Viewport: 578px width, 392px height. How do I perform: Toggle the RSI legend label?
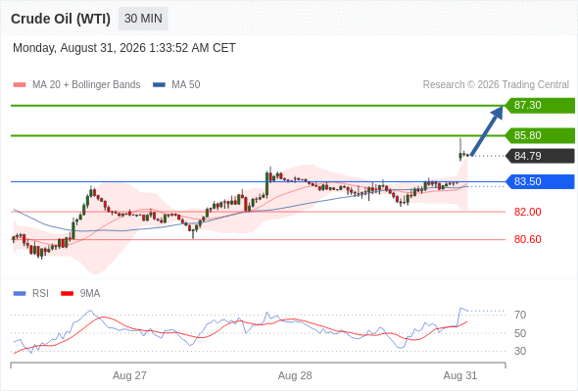pyautogui.click(x=40, y=294)
